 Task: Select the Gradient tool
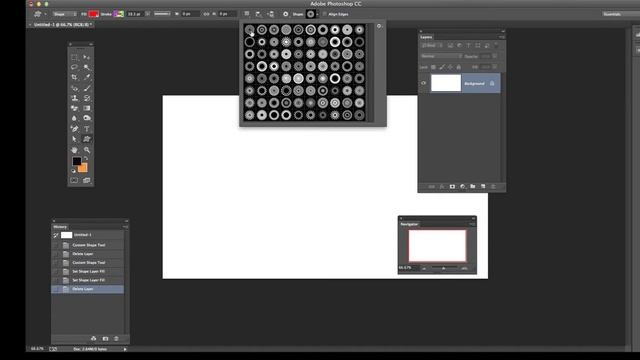(x=87, y=108)
